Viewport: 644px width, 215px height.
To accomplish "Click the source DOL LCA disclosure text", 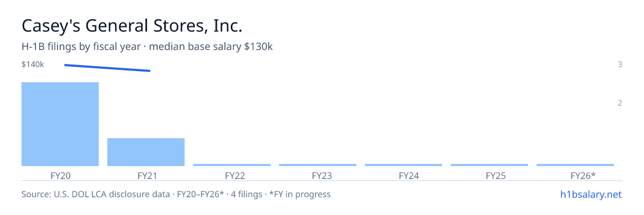I will click(x=176, y=194).
